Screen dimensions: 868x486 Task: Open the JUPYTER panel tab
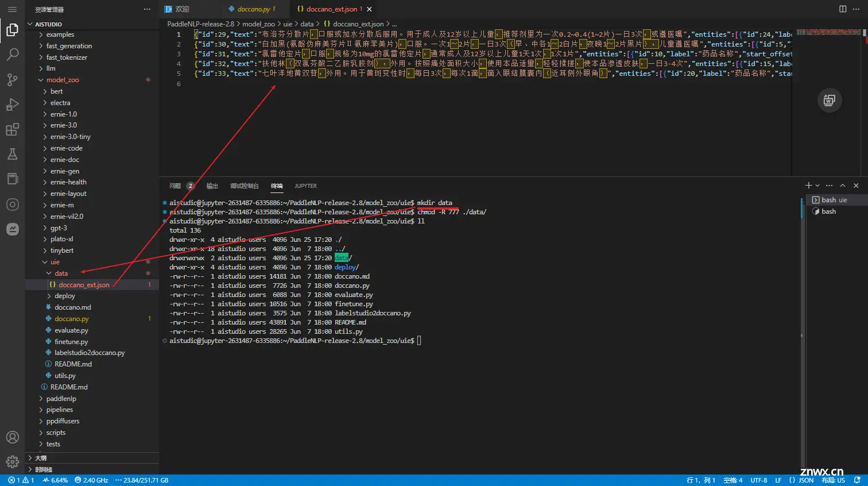click(x=305, y=186)
